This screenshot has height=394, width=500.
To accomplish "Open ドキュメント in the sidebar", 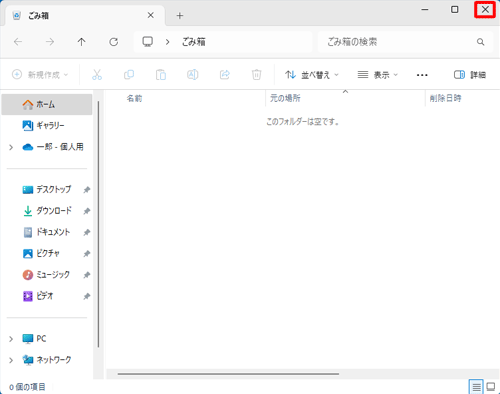I will coord(47,232).
